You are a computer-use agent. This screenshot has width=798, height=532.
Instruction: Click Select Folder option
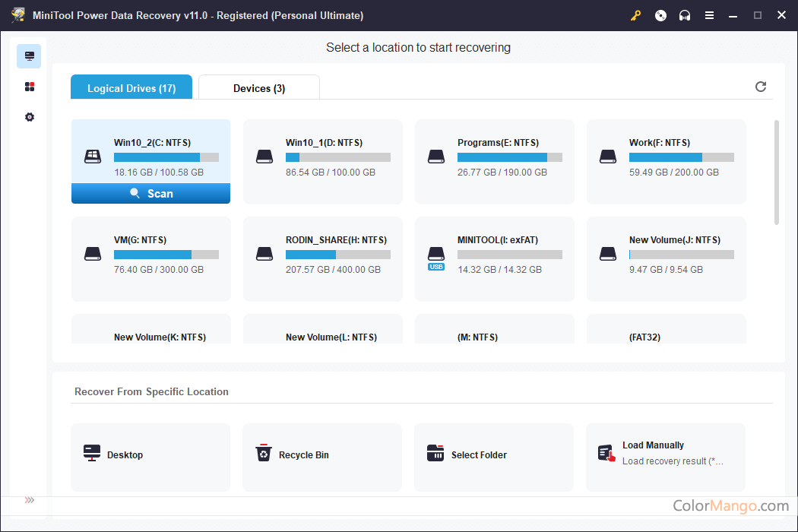point(494,456)
